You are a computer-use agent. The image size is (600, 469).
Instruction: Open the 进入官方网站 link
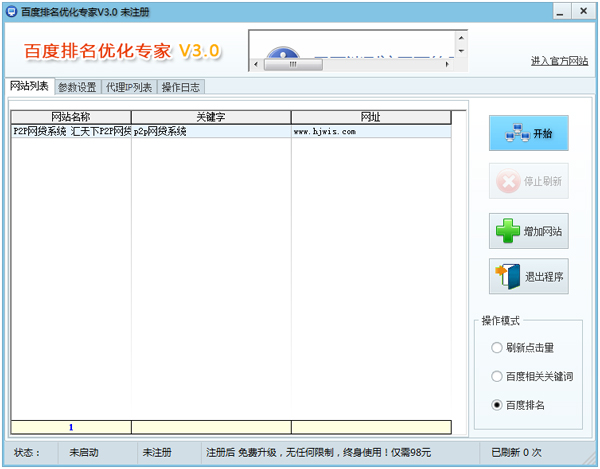[559, 61]
